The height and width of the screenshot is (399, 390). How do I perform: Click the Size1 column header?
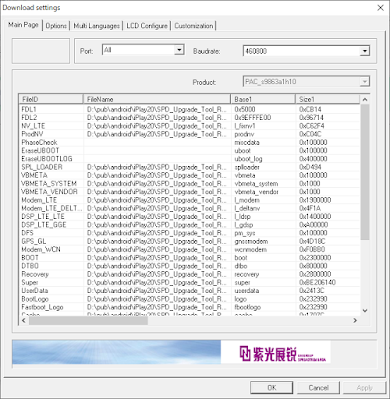coord(328,99)
